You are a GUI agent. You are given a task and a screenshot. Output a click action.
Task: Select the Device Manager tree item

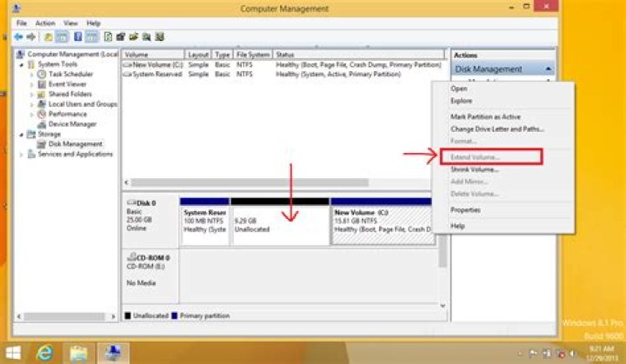click(72, 124)
